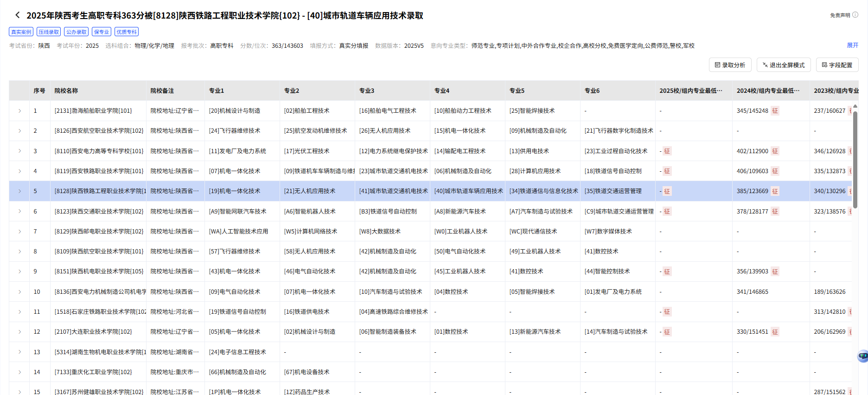The width and height of the screenshot is (868, 395).
Task: Click the 征 badge next to 330/151451
Action: [775, 332]
